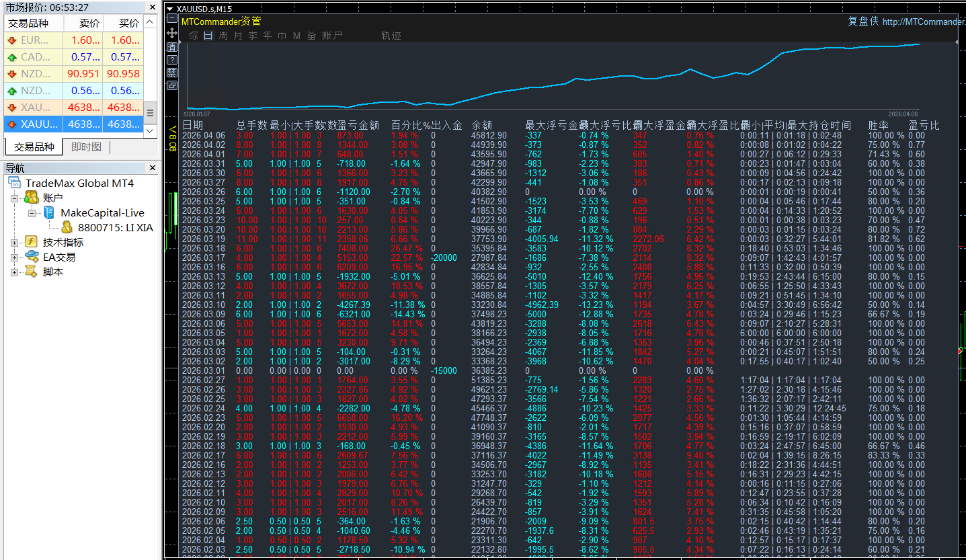The image size is (966, 560).
Task: Expand the 脚本 scripts tree node
Action: coord(15,272)
